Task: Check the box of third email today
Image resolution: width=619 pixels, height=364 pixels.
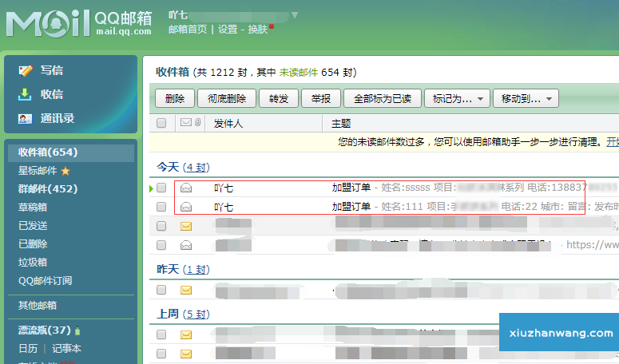Action: coord(161,226)
